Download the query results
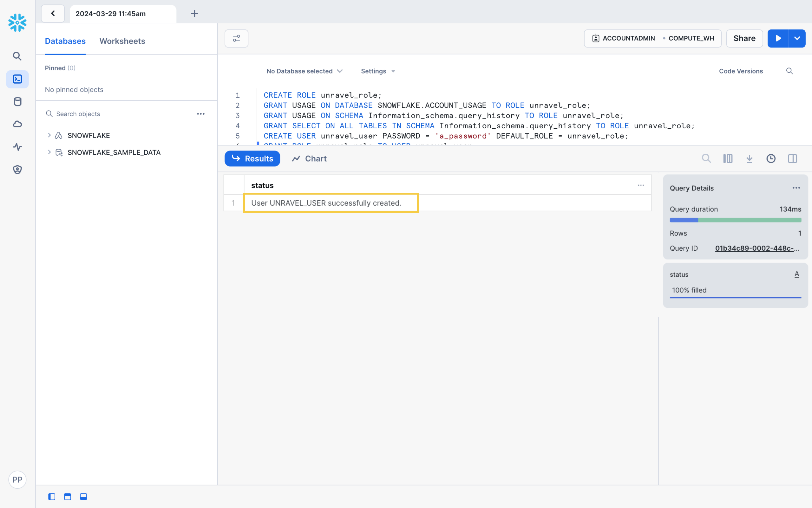This screenshot has width=812, height=508. pyautogui.click(x=749, y=158)
